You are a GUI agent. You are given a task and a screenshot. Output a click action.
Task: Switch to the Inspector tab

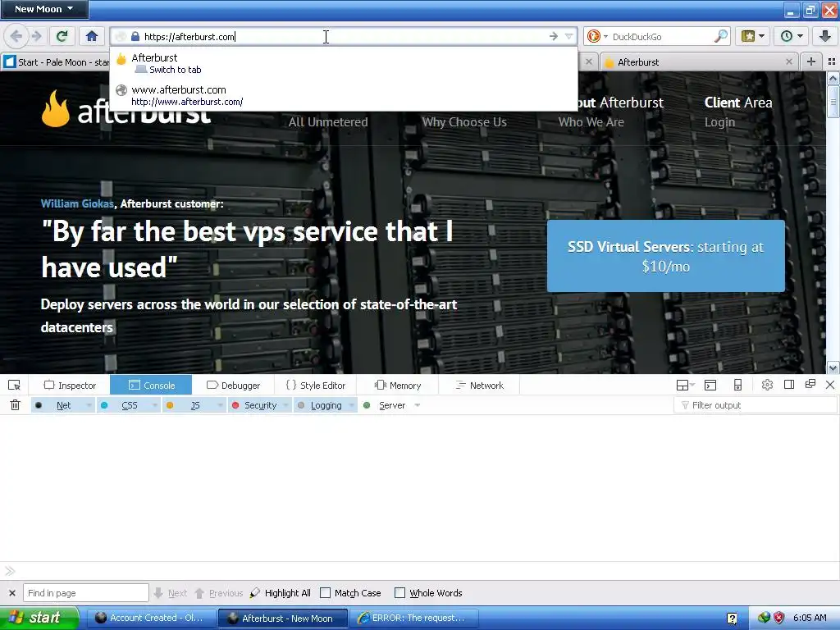click(70, 386)
